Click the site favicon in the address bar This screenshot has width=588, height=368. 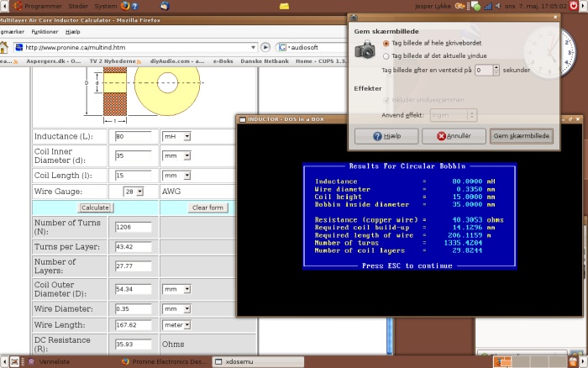[x=19, y=47]
